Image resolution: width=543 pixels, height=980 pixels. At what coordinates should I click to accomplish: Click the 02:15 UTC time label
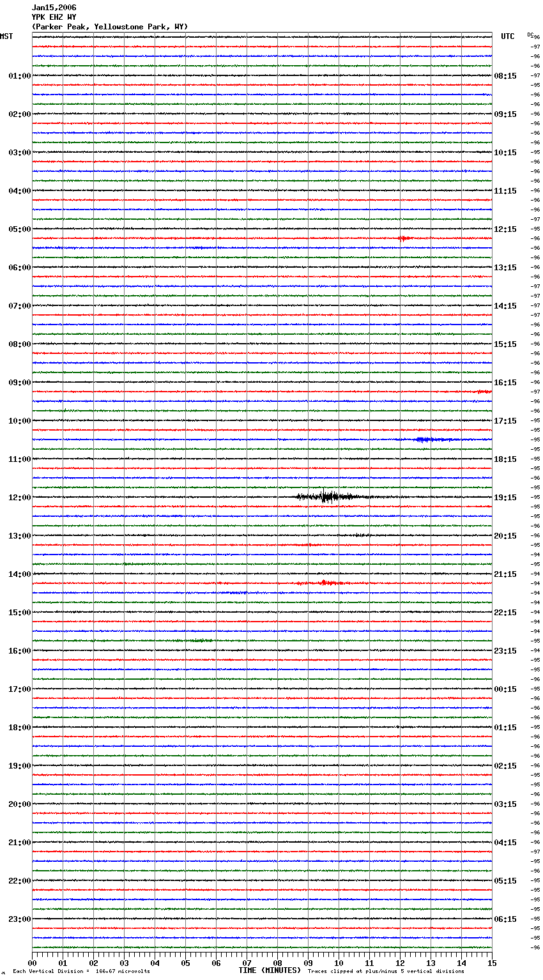[505, 766]
